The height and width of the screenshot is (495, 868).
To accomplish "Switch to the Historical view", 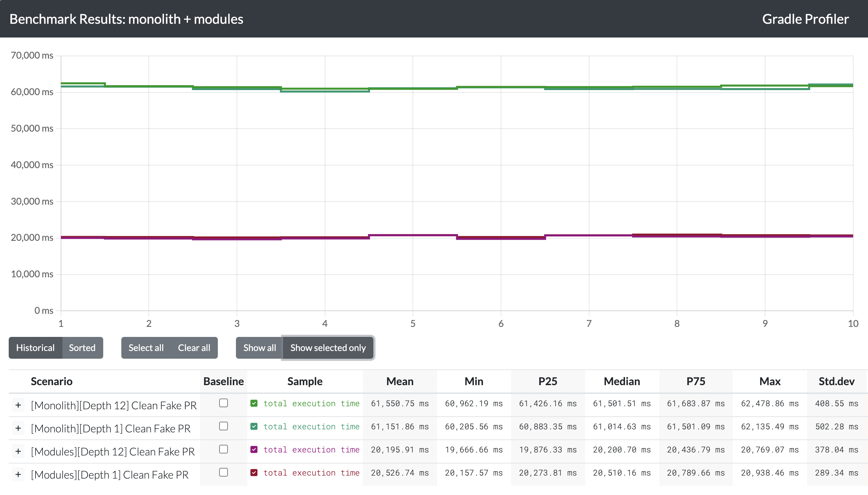I will point(35,348).
